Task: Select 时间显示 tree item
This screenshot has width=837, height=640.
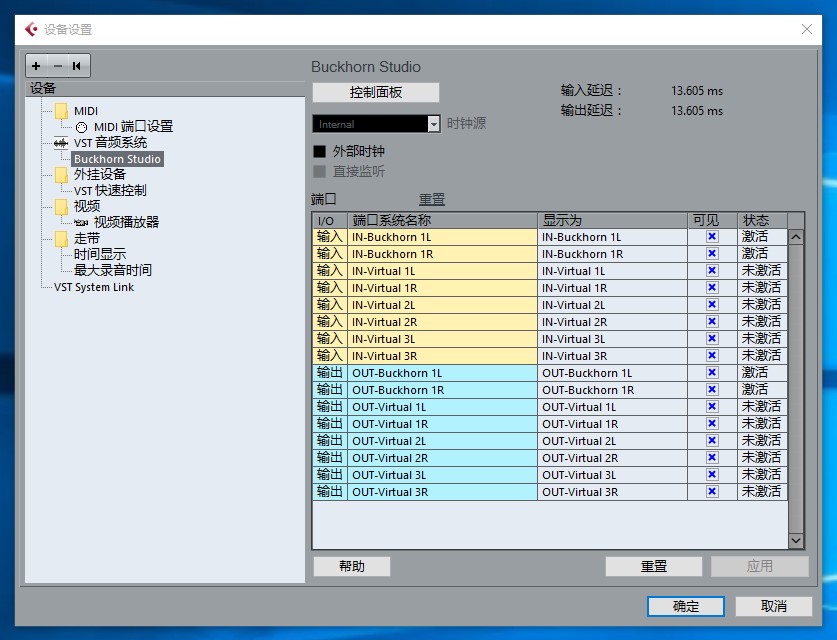Action: click(100, 255)
